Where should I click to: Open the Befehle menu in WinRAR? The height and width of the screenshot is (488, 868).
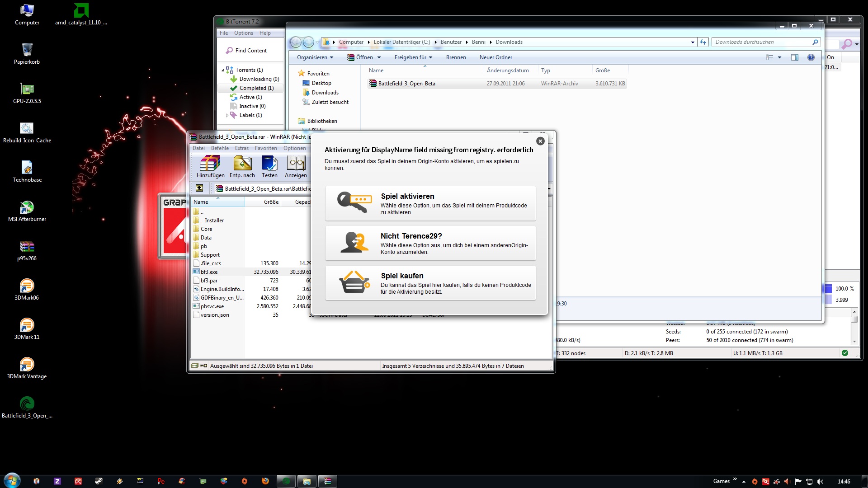click(220, 148)
